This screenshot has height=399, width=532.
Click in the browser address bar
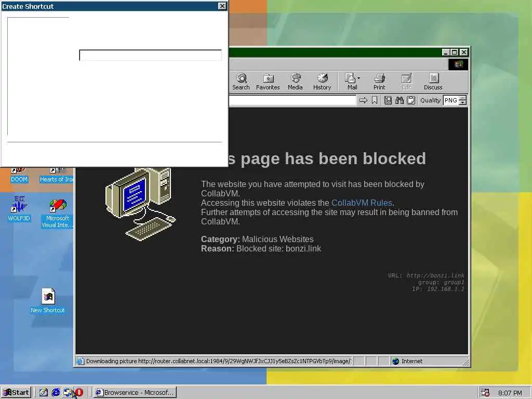click(292, 100)
